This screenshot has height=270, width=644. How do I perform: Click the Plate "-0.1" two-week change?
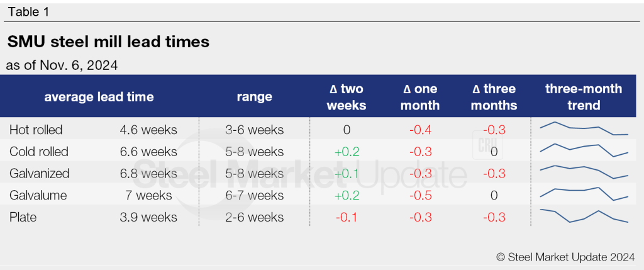347,217
